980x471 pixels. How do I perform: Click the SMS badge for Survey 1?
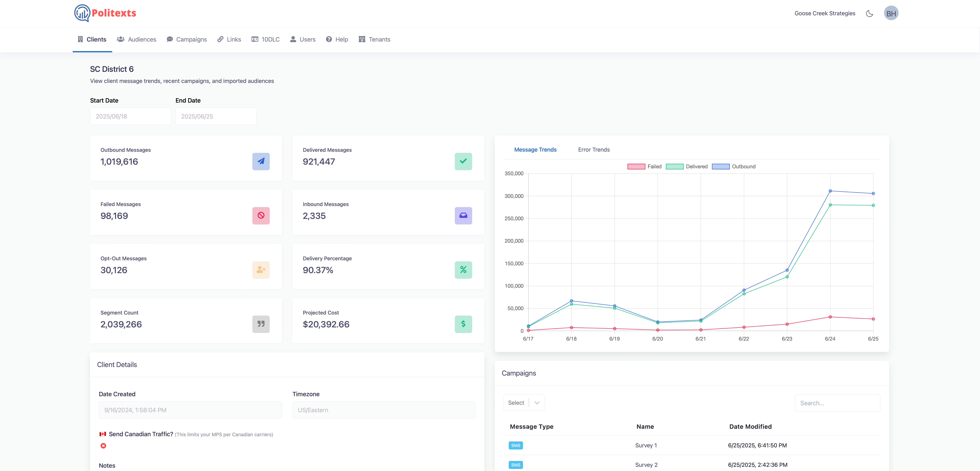515,445
